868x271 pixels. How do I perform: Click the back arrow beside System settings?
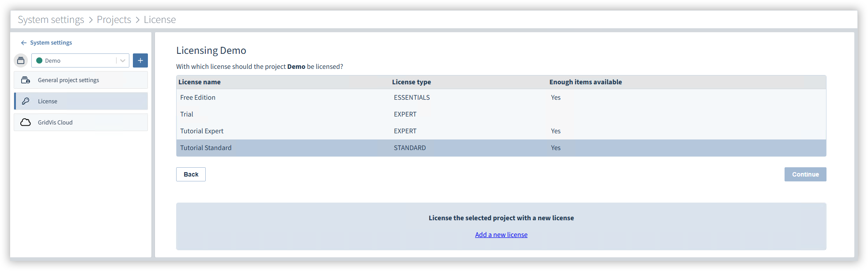[23, 42]
